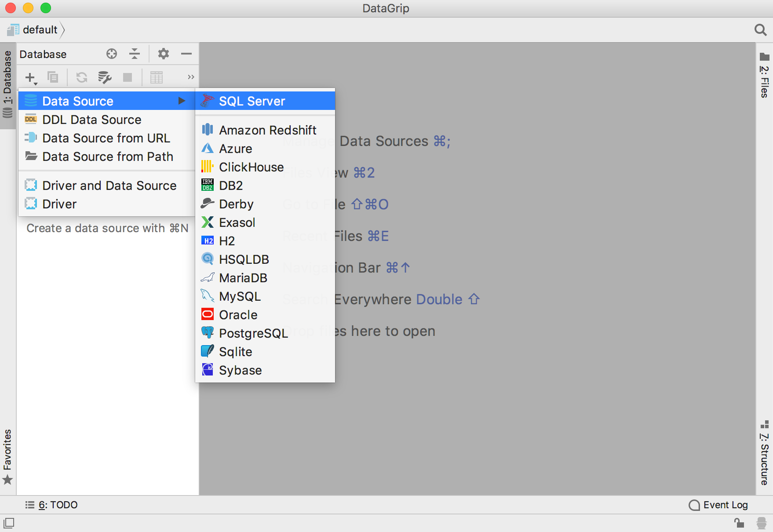Choose MySQL data source
The image size is (773, 532).
(x=265, y=296)
